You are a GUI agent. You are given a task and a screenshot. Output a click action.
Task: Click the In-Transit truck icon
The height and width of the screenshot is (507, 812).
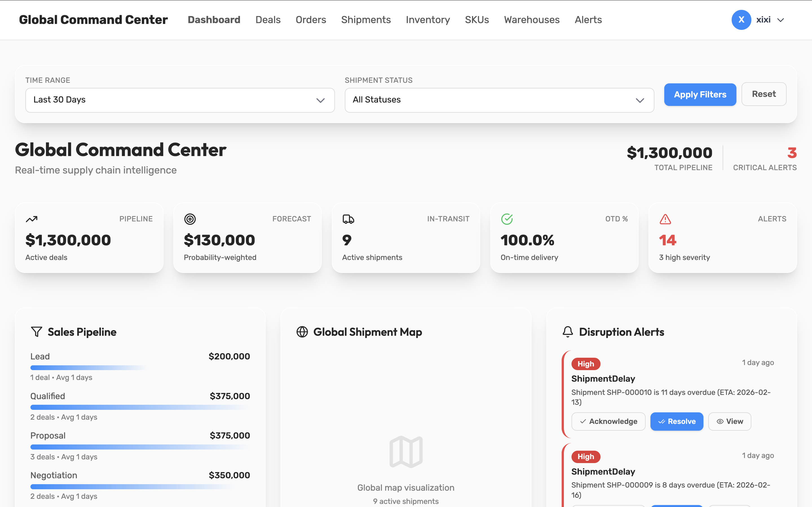(x=348, y=219)
